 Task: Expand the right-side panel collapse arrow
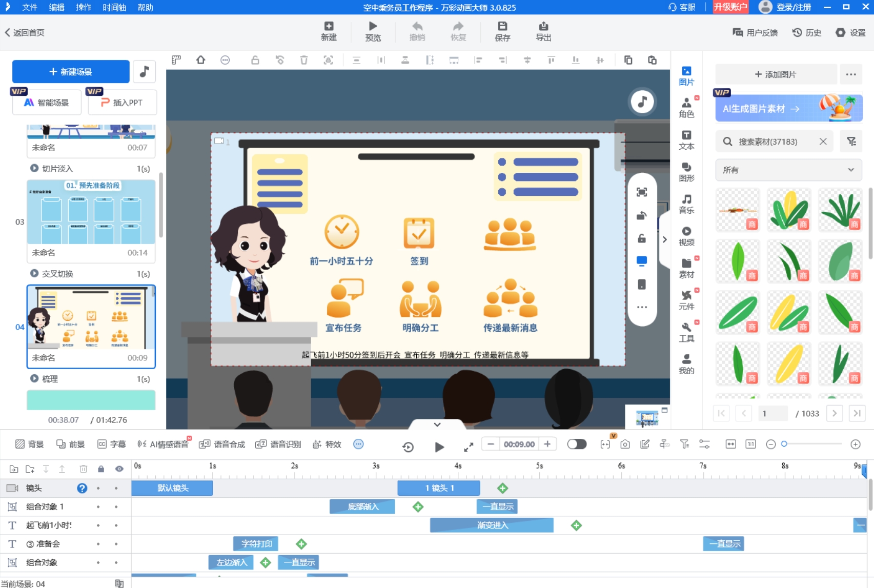(664, 239)
